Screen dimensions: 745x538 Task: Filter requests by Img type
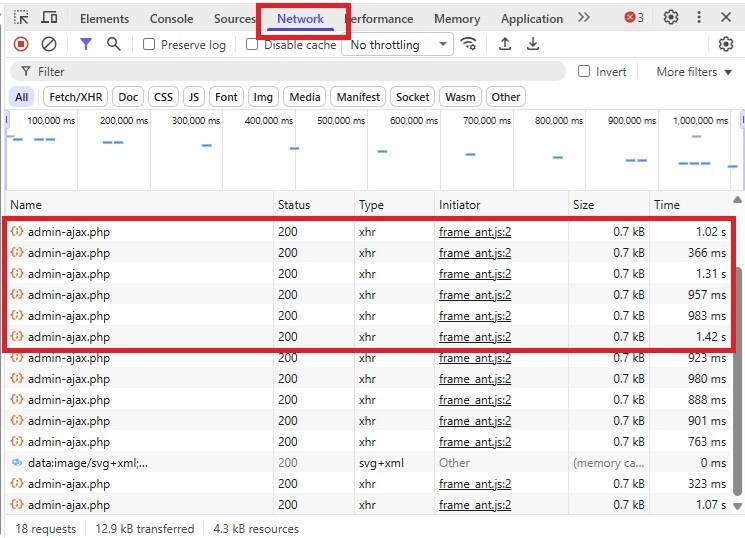tap(263, 97)
